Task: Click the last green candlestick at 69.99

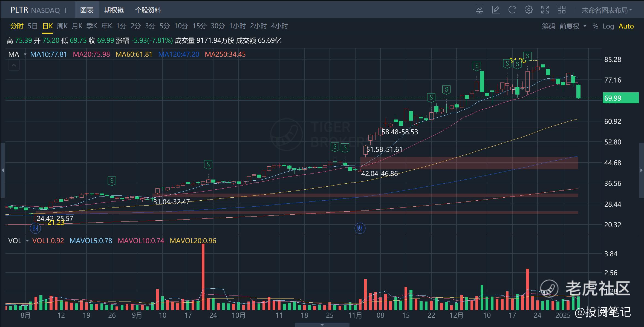Action: pos(578,91)
